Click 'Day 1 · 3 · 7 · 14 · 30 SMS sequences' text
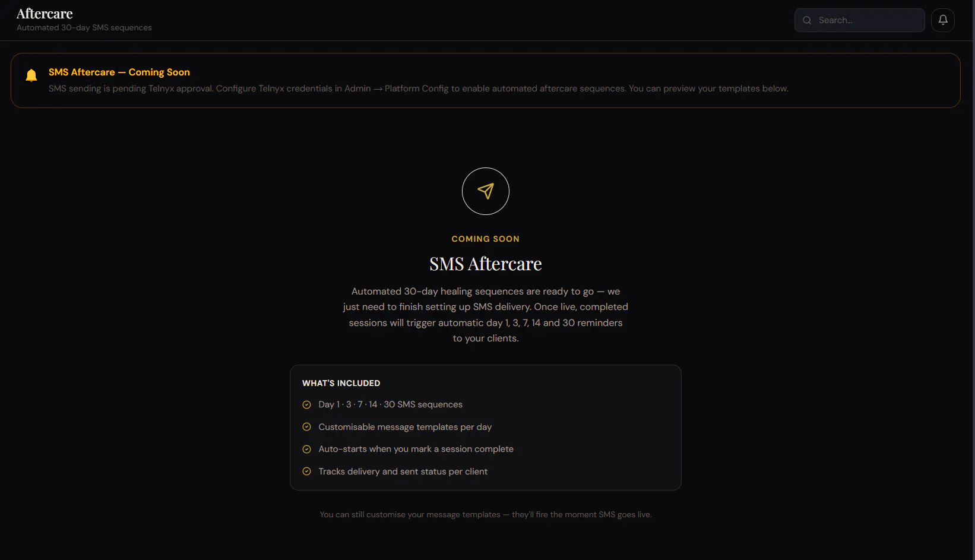 click(390, 404)
